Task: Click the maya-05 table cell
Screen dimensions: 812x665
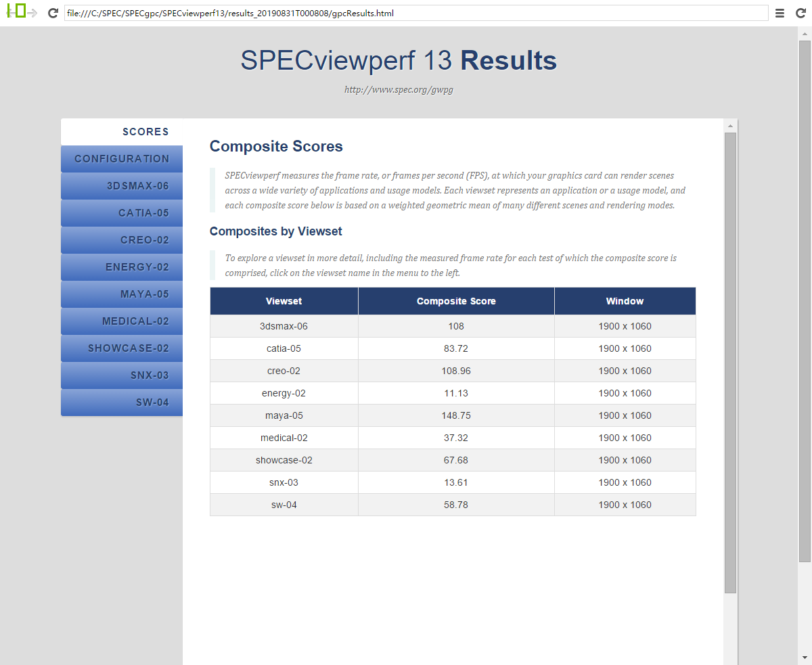Action: pyautogui.click(x=284, y=415)
